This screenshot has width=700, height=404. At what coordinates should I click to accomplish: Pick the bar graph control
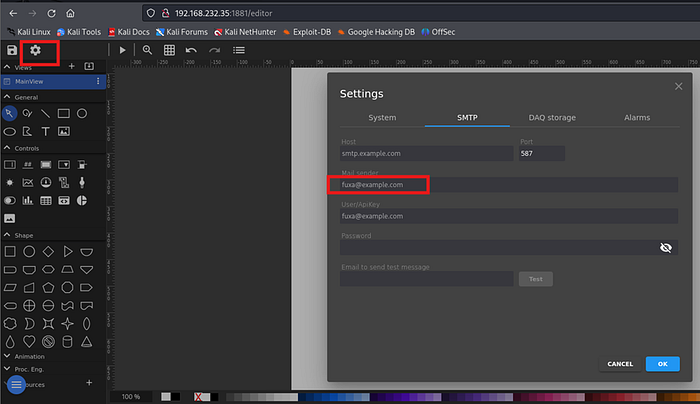[28, 200]
